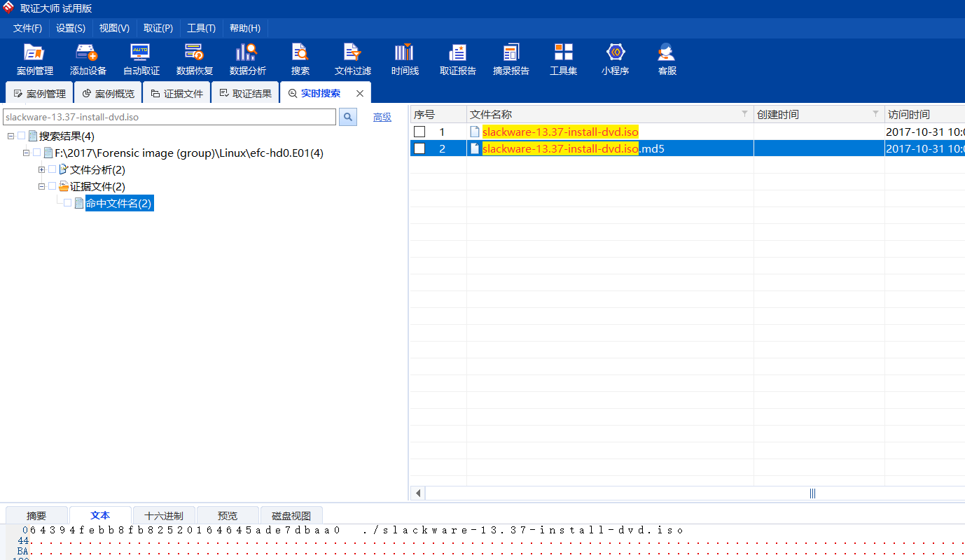Click file icon of slackware-13.37-install-dvd.iso row 1
Screen dimensions: 965x560
pos(475,132)
